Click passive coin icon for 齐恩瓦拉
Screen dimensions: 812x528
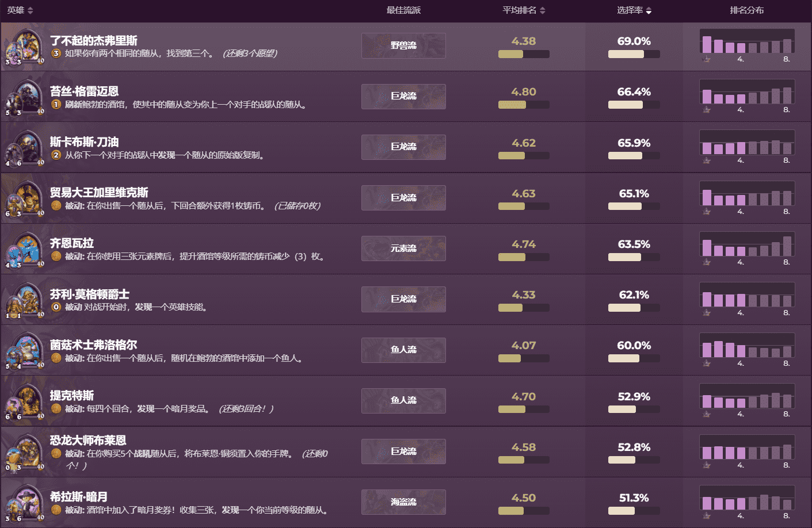point(56,257)
